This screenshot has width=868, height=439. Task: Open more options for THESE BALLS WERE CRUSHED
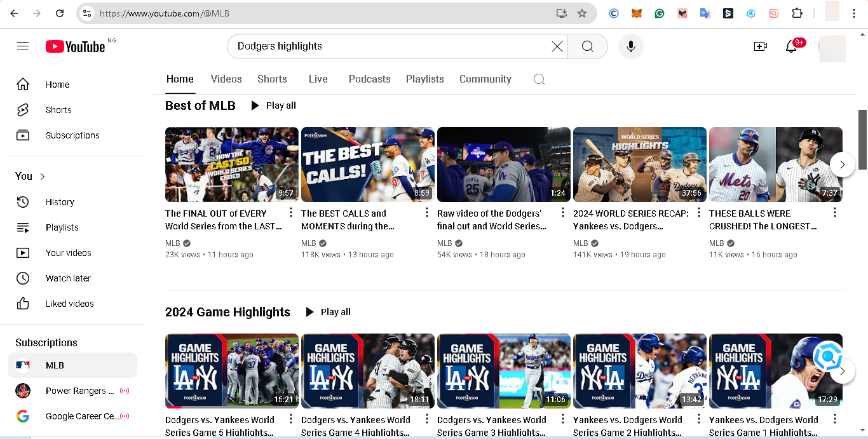click(835, 213)
